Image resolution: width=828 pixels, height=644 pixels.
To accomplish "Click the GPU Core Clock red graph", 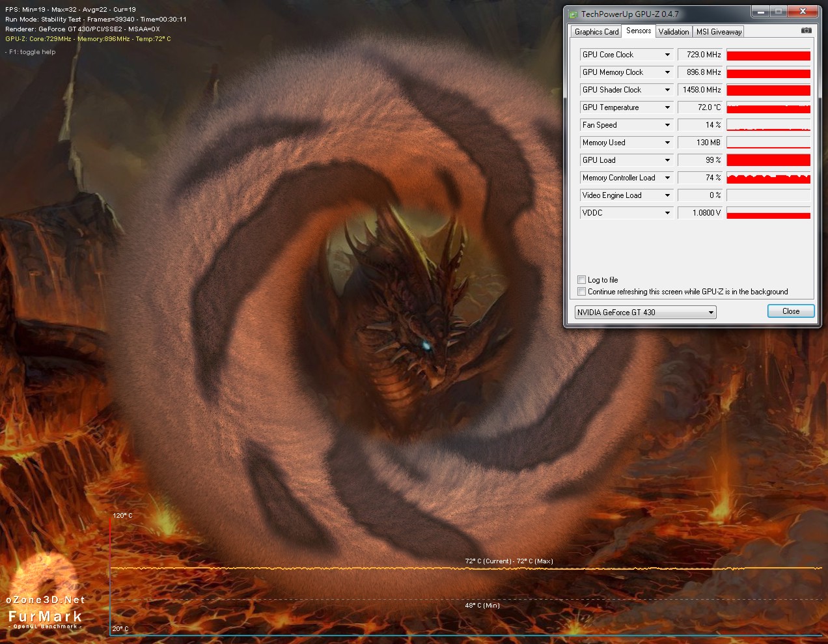I will [768, 55].
